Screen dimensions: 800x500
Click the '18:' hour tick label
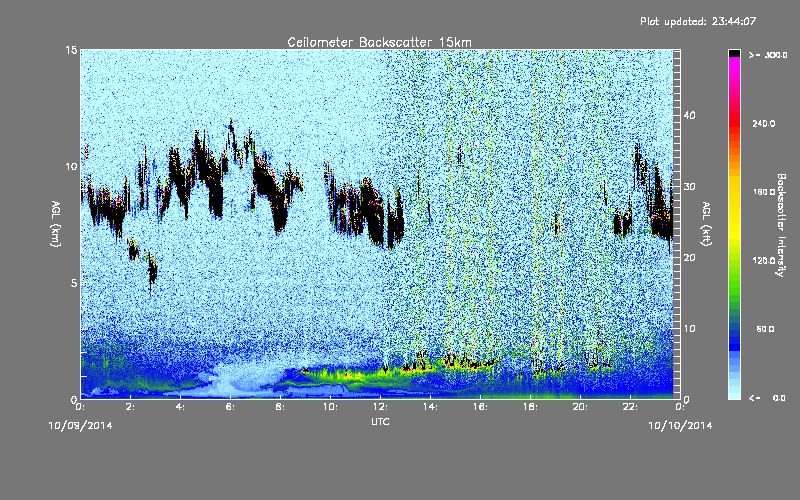point(530,407)
